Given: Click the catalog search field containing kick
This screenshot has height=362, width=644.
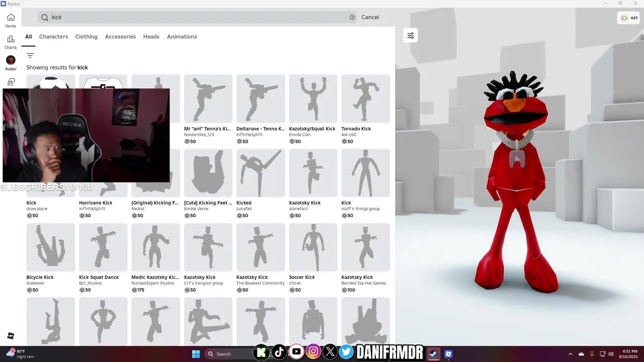Looking at the screenshot, I should [197, 17].
